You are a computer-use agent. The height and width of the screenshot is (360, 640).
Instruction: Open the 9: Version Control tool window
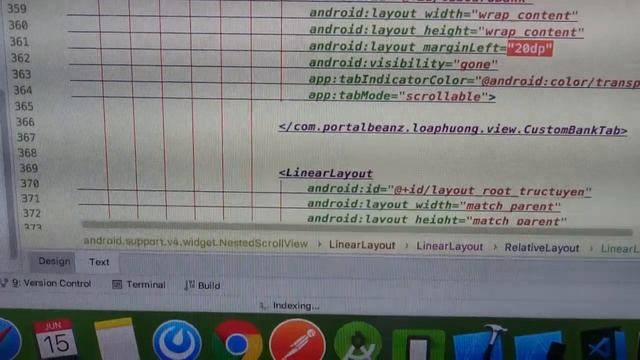click(x=51, y=283)
